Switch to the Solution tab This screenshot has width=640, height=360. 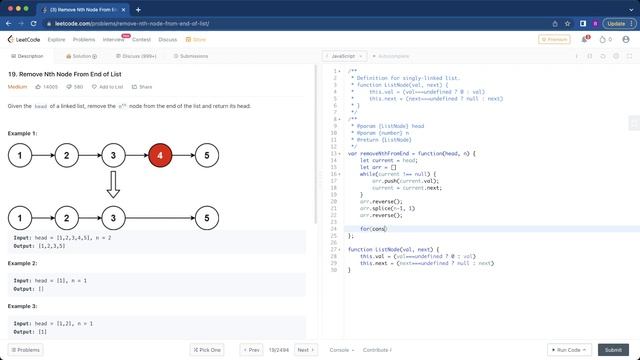(x=81, y=56)
